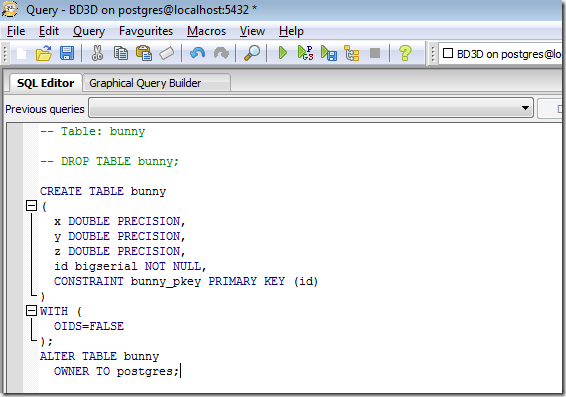The image size is (566, 397).
Task: Click the 'ALTER TABLE bunny' line
Action: tap(99, 356)
